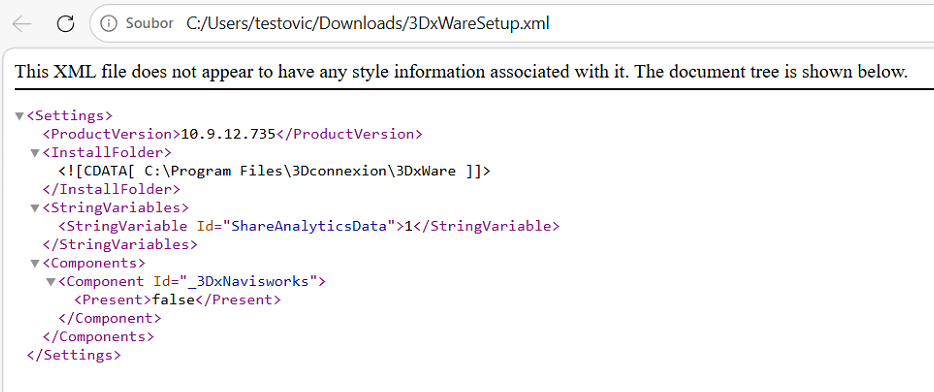View site information via the info icon
934x392 pixels.
(x=108, y=23)
